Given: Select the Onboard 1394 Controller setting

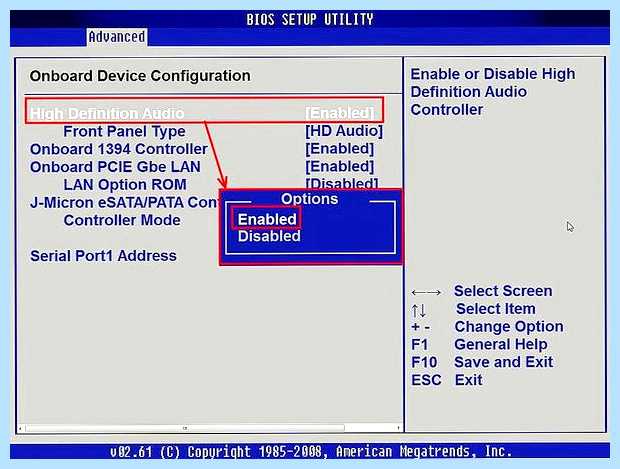Looking at the screenshot, I should (119, 149).
